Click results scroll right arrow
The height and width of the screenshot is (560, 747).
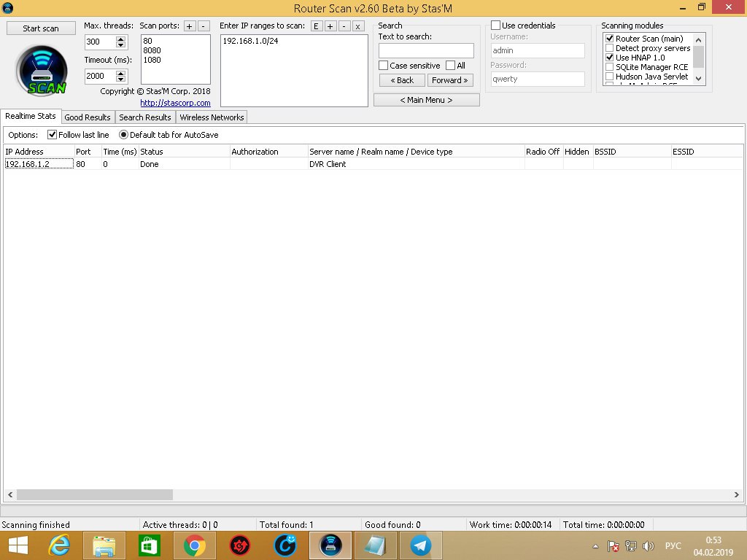pyautogui.click(x=737, y=495)
